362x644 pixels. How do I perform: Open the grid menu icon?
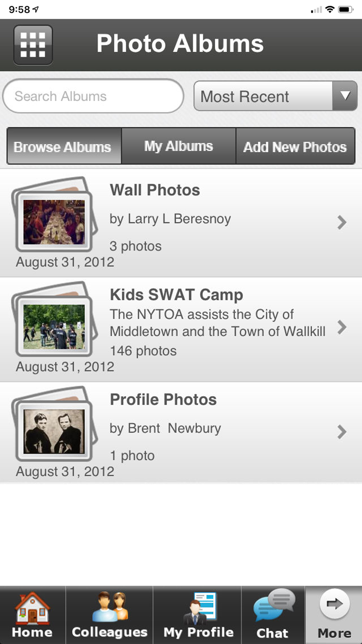point(33,45)
